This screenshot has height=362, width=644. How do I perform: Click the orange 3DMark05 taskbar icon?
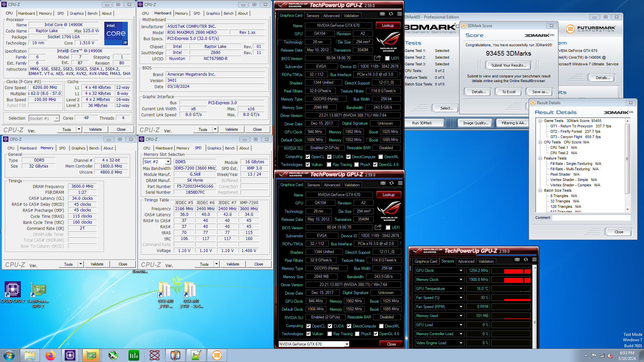[217, 355]
